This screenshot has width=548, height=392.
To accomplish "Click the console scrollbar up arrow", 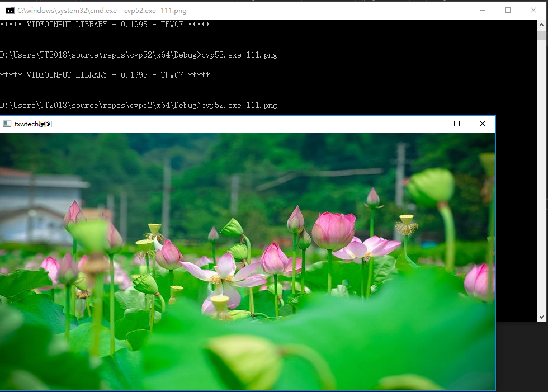I will pos(541,25).
